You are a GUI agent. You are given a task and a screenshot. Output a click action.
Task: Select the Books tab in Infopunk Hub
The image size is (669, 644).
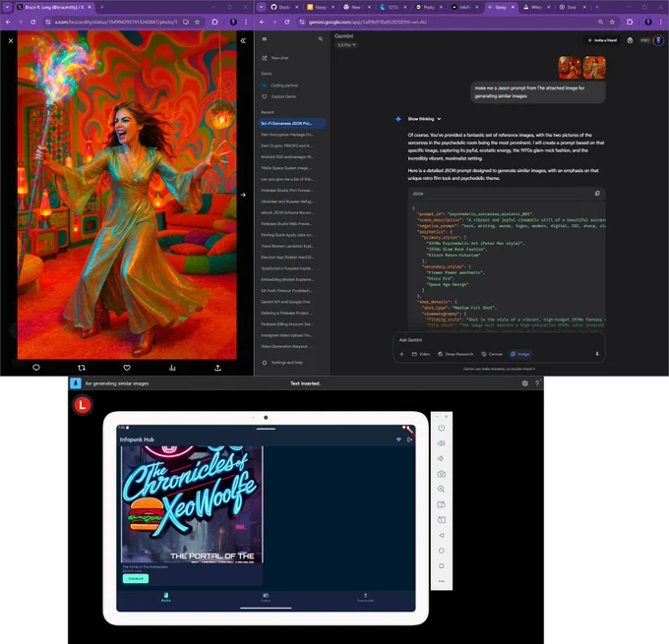click(x=166, y=597)
